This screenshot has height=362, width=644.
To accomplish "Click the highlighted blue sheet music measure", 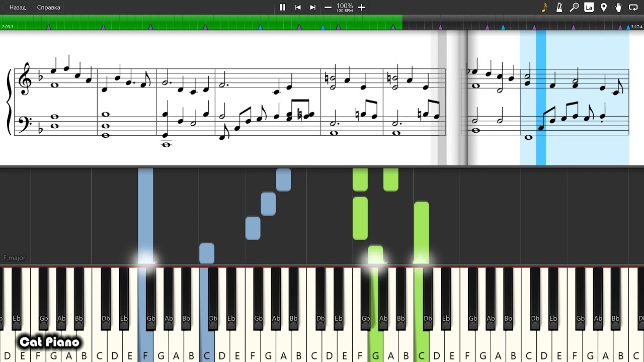I will 575,98.
